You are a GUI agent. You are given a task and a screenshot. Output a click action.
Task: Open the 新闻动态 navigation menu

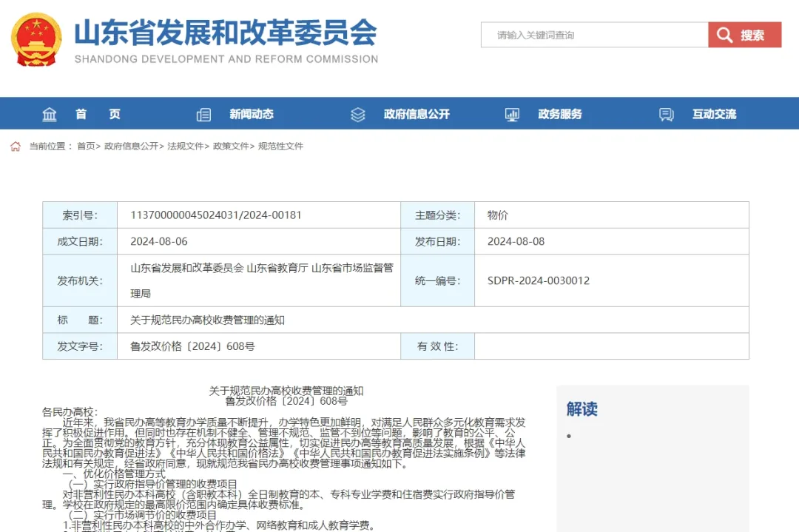252,114
